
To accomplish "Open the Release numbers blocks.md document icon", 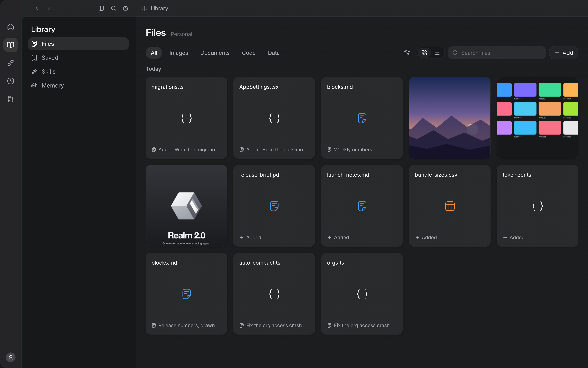I will coord(186,294).
